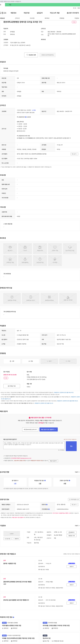Viewport: 80px width, 644px height.
Task: Switch to the 기업정보 tab
Action: [x=77, y=18]
